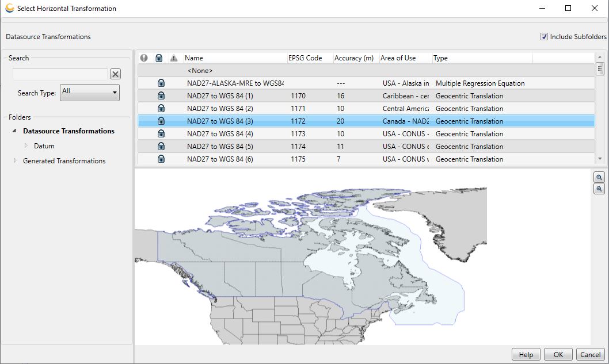609x364 pixels.
Task: Click in the search text field
Action: pyautogui.click(x=60, y=74)
